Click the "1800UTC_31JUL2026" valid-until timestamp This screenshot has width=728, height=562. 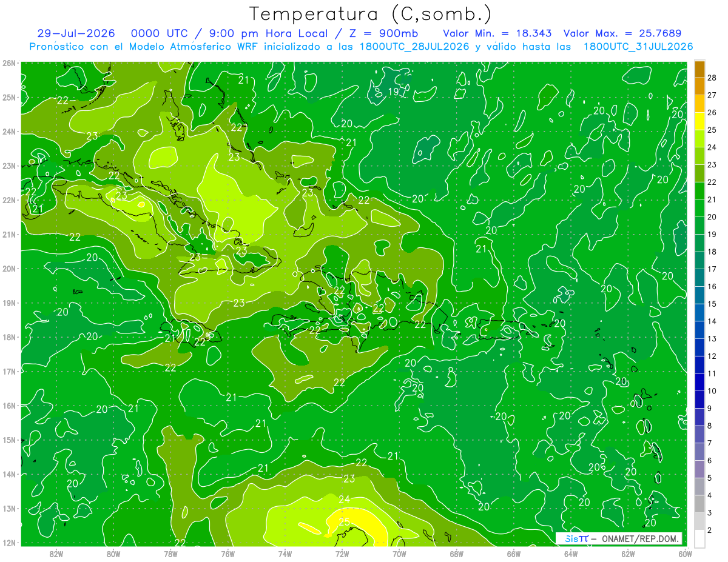click(x=638, y=47)
